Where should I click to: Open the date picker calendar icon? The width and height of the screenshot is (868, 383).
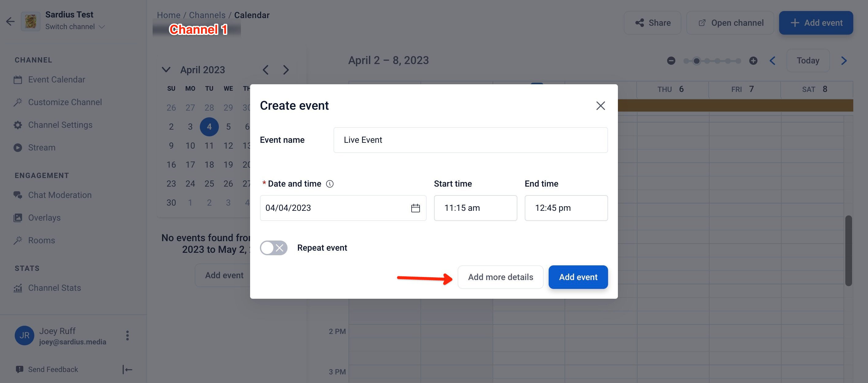coord(416,208)
